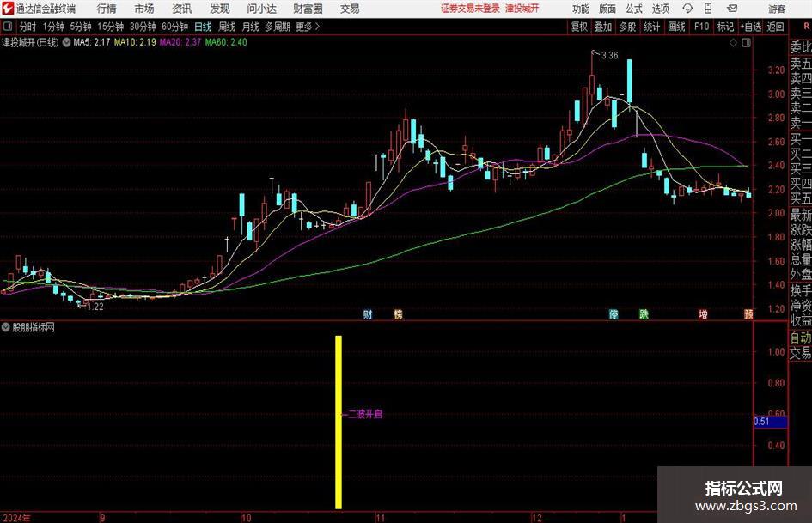
Task: Switch to 15分钟 chart period
Action: (x=111, y=27)
